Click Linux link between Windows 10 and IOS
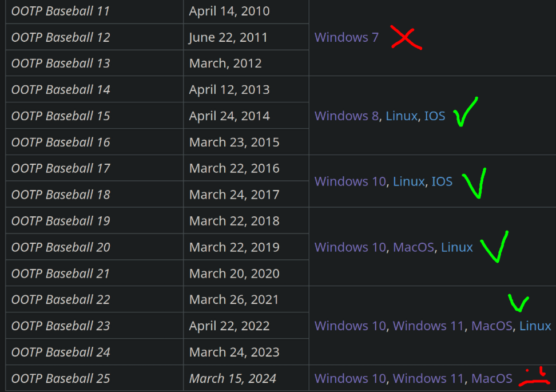The height and width of the screenshot is (392, 556). pyautogui.click(x=408, y=181)
